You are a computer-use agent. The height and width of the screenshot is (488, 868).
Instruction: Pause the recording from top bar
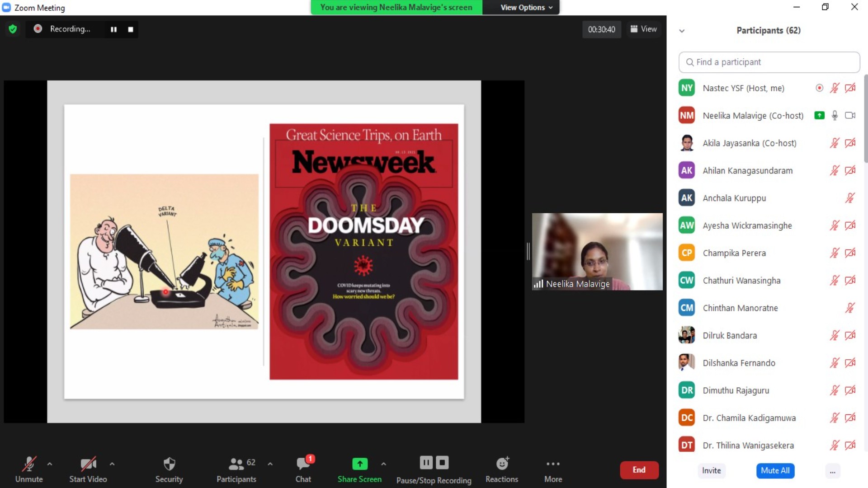113,29
